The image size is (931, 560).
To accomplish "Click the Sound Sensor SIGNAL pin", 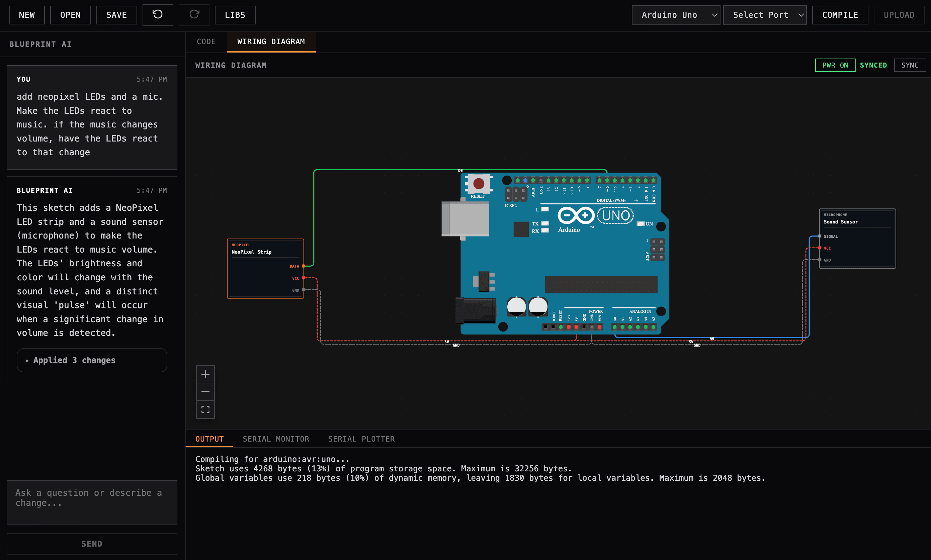I will click(x=820, y=236).
